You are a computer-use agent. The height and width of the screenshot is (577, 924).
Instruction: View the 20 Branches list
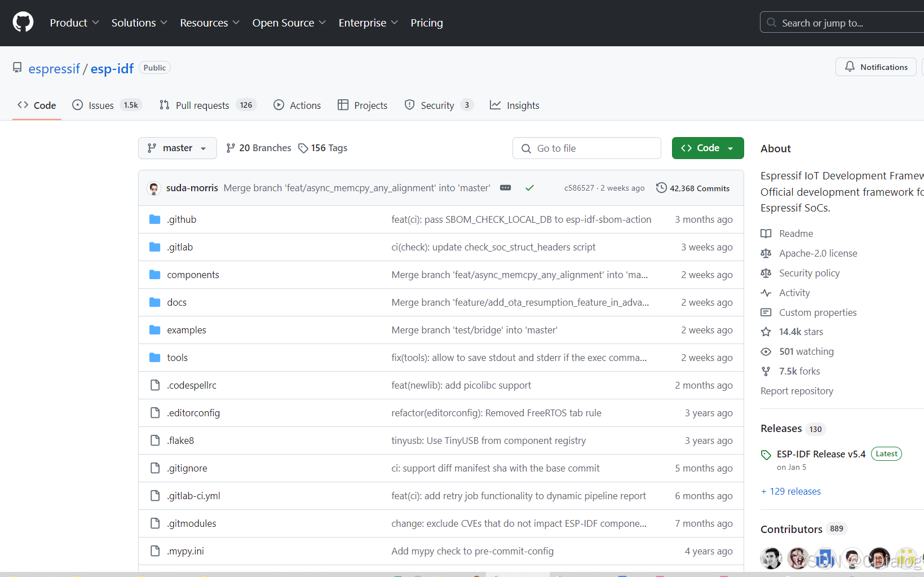[x=259, y=148]
